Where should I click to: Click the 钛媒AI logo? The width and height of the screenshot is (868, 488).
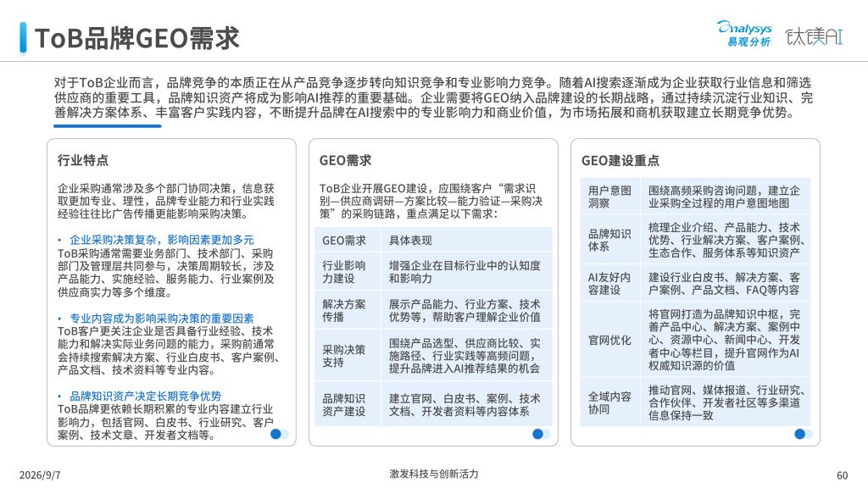(814, 36)
